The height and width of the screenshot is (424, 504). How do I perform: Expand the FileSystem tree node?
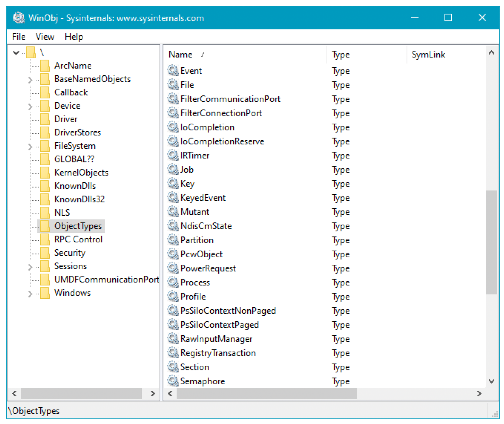click(x=30, y=147)
